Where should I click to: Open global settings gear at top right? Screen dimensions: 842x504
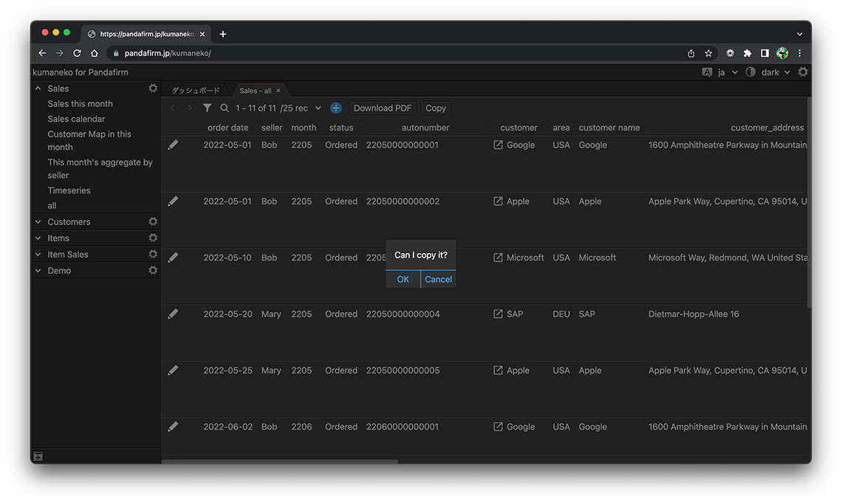[803, 72]
